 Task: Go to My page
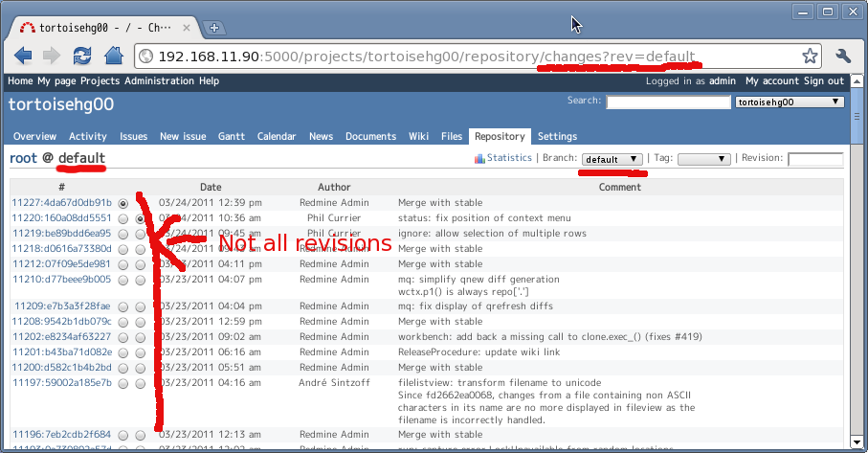pos(56,80)
